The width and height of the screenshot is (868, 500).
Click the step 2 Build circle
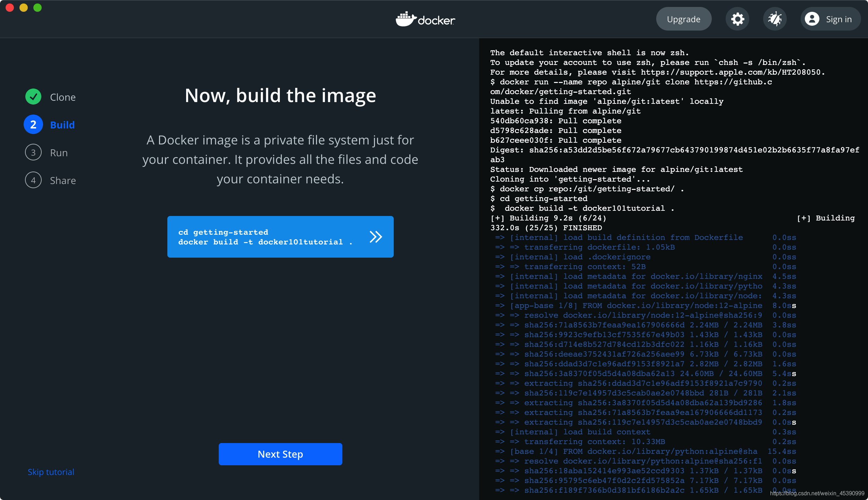click(33, 125)
